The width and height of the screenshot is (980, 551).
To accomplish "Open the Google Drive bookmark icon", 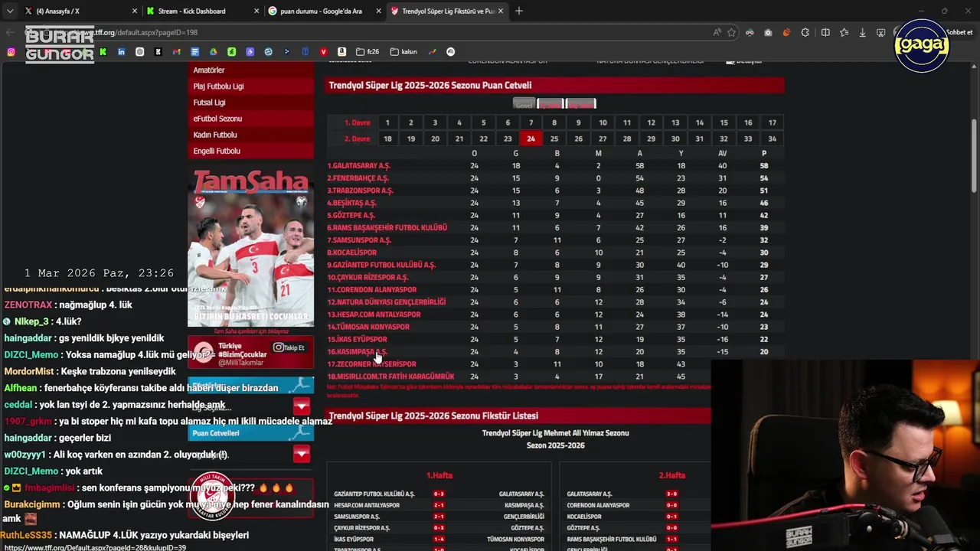I will point(214,52).
